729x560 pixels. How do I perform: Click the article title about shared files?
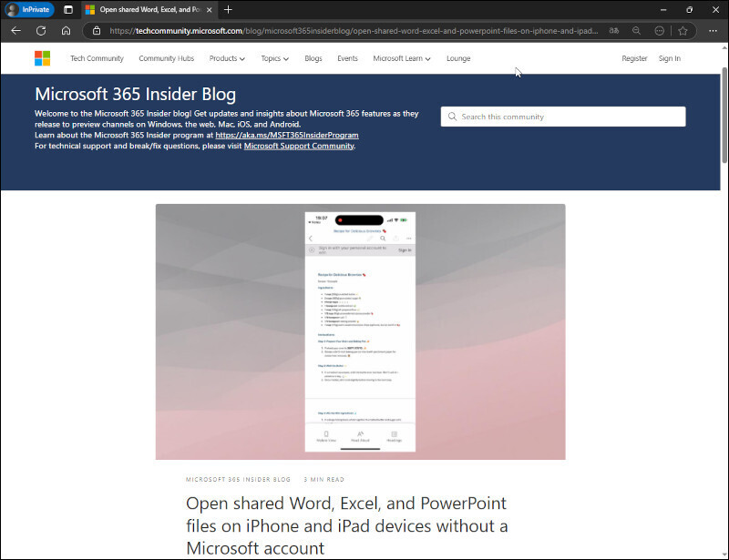pyautogui.click(x=347, y=525)
